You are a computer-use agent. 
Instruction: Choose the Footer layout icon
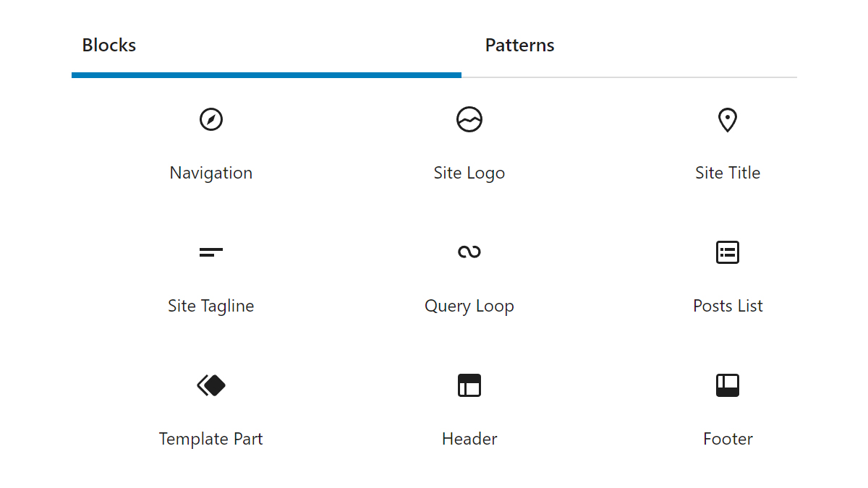[x=728, y=385]
